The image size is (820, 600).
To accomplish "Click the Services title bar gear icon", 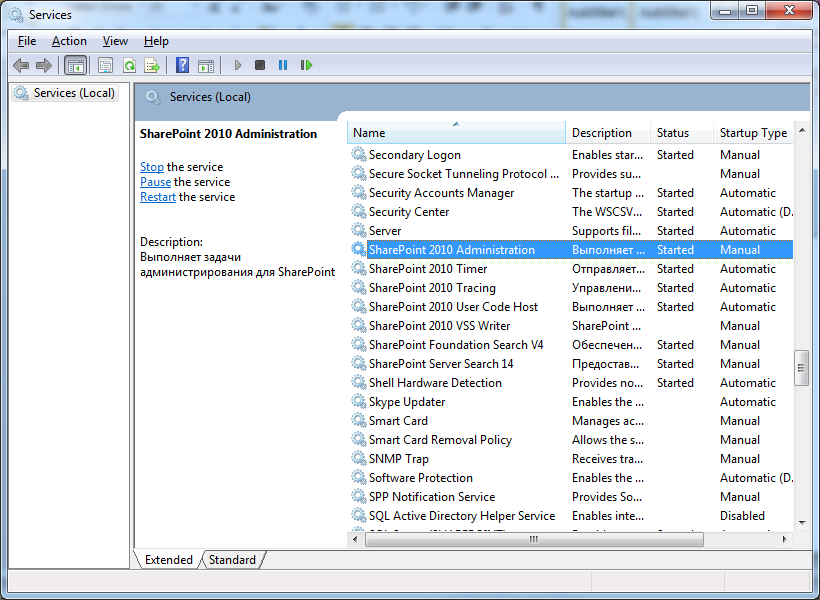I will click(16, 15).
